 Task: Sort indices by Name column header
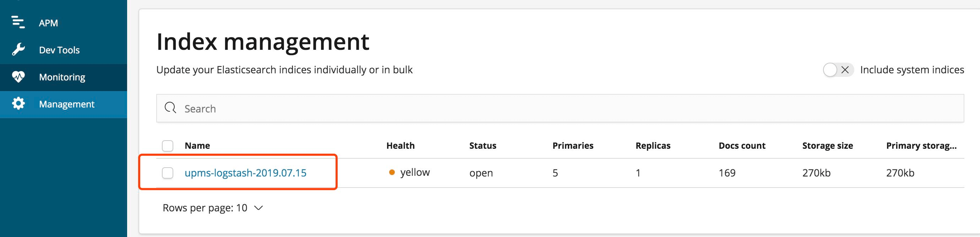197,146
